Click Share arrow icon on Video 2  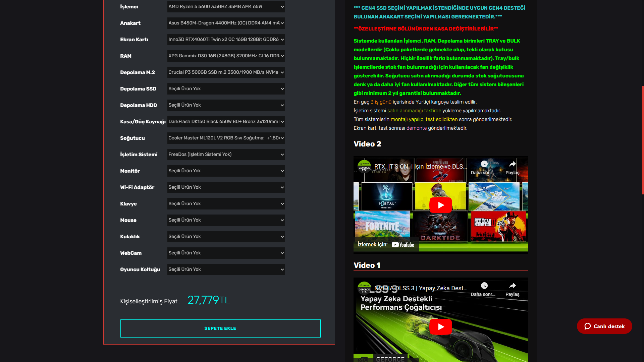512,164
